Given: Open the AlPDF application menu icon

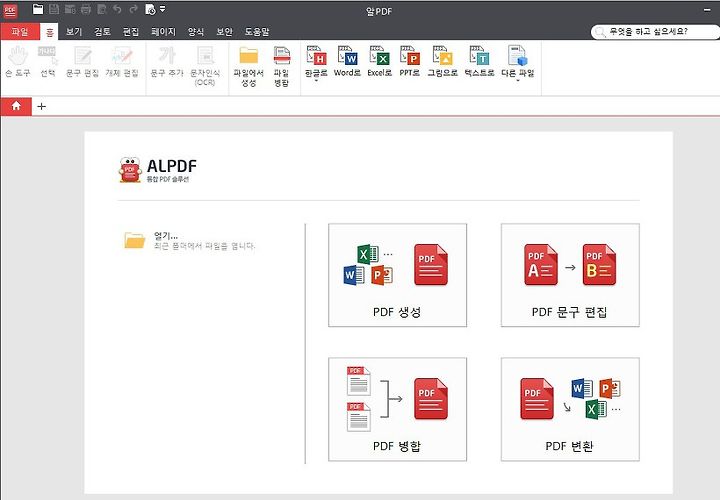Looking at the screenshot, I should (x=10, y=10).
